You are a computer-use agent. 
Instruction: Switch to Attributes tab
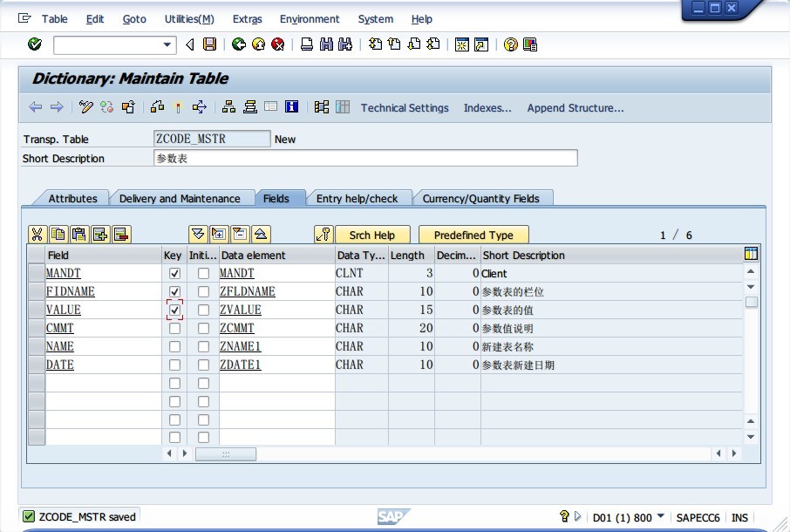click(72, 199)
